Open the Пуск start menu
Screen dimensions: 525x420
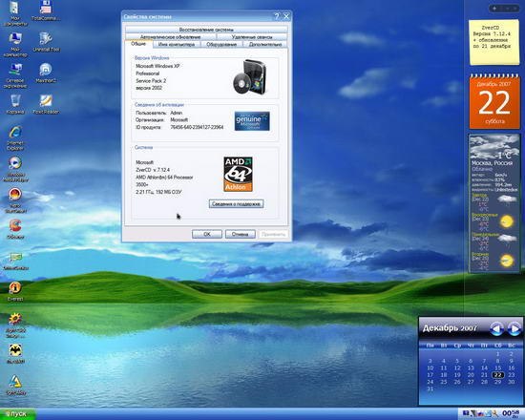point(18,414)
